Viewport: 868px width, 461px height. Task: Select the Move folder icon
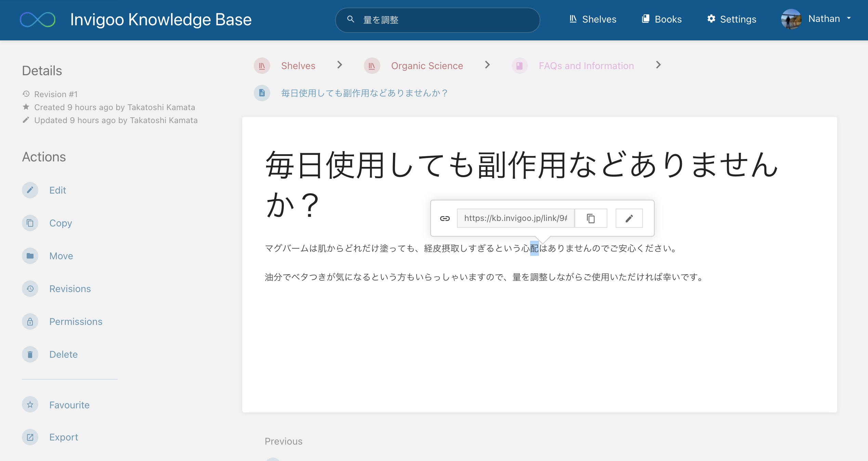coord(30,256)
